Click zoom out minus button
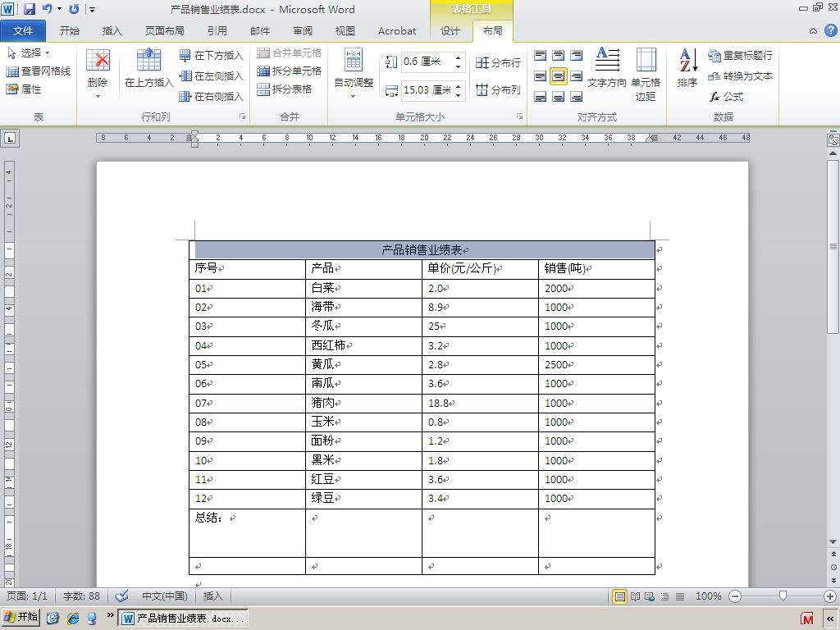Screen dimensions: 840x630 736,596
